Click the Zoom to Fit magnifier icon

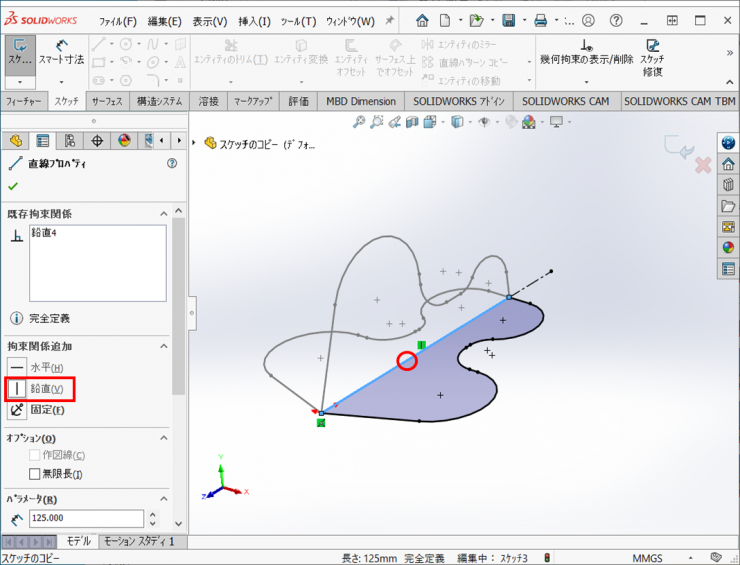(x=359, y=122)
